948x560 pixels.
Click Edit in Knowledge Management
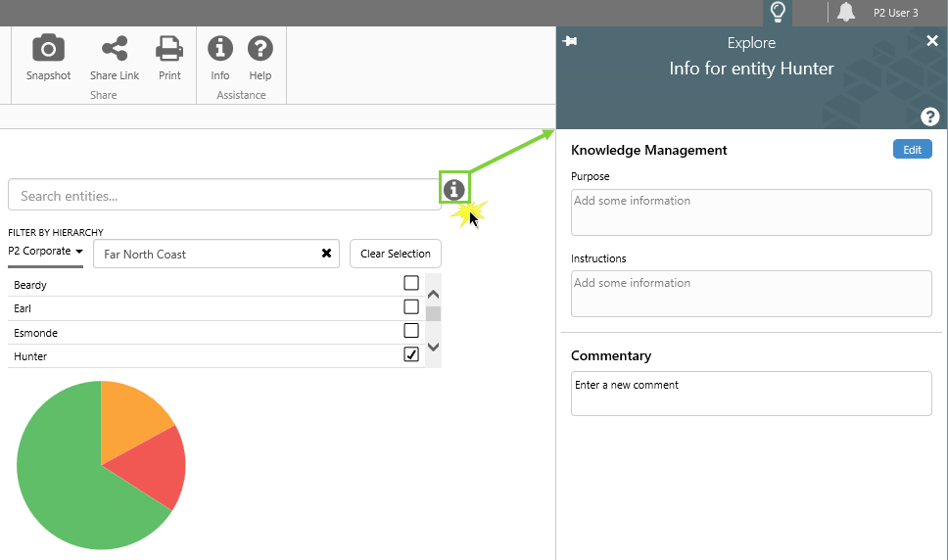tap(912, 150)
